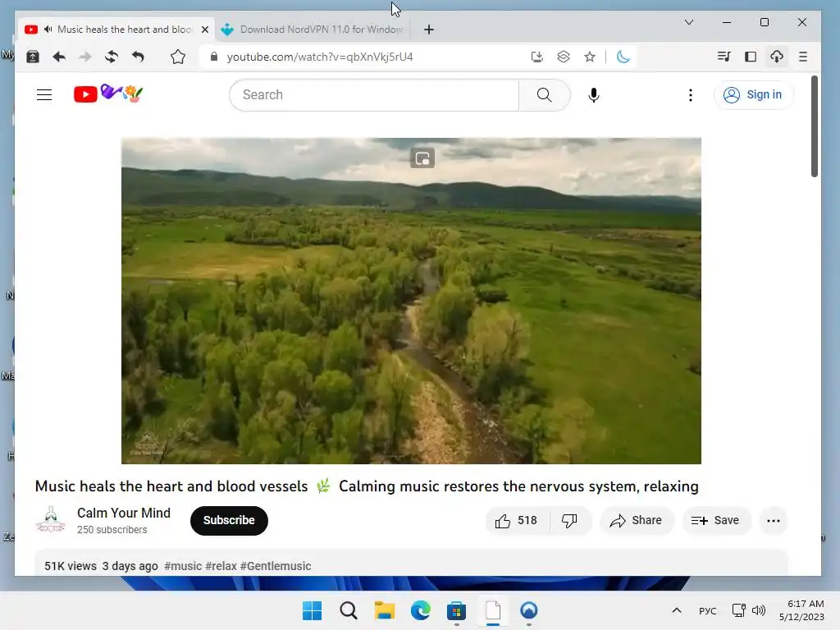
Task: Launch Microsoft Edge from taskbar
Action: [x=421, y=610]
